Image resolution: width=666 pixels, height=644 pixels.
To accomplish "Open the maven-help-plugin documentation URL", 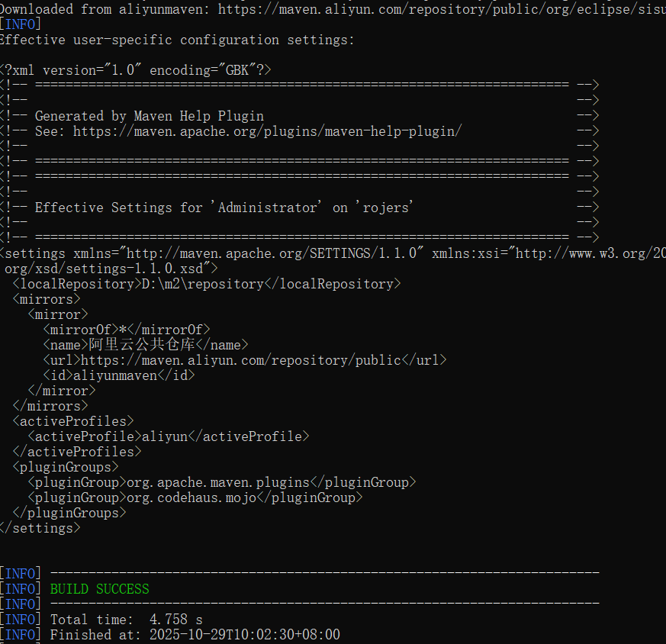I will click(x=267, y=131).
